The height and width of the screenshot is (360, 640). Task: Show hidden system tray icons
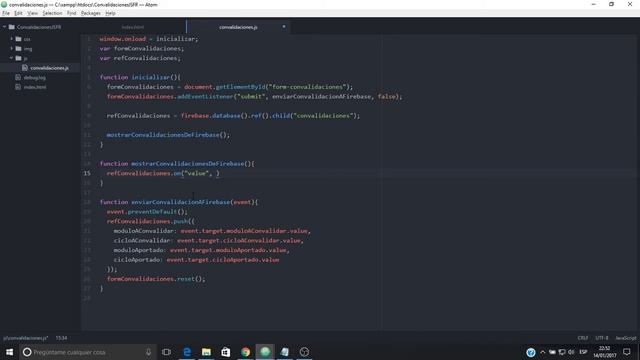[x=542, y=352]
